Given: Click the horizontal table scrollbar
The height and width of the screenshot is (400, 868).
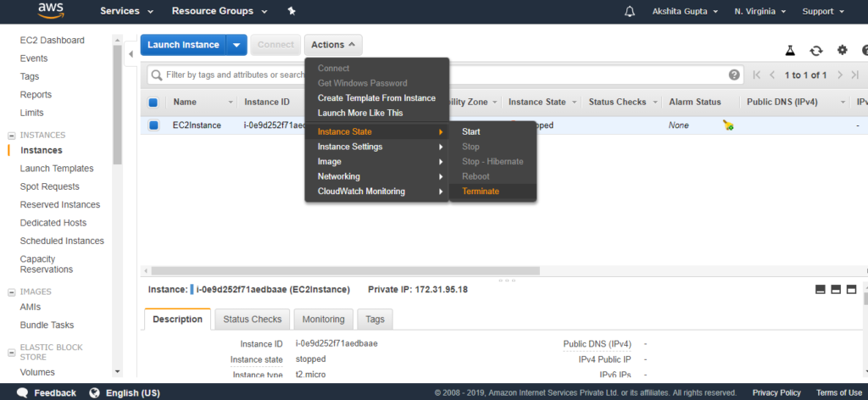Looking at the screenshot, I should (346, 271).
